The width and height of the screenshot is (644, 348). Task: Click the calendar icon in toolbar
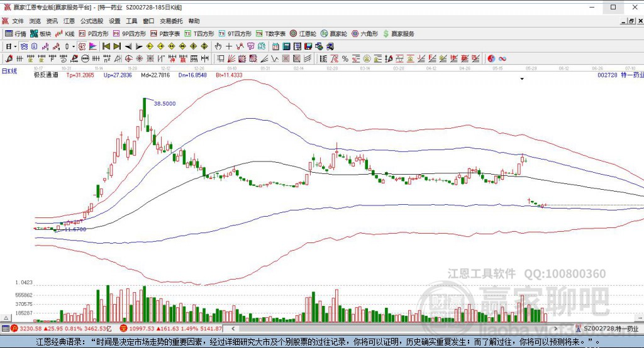point(275,46)
